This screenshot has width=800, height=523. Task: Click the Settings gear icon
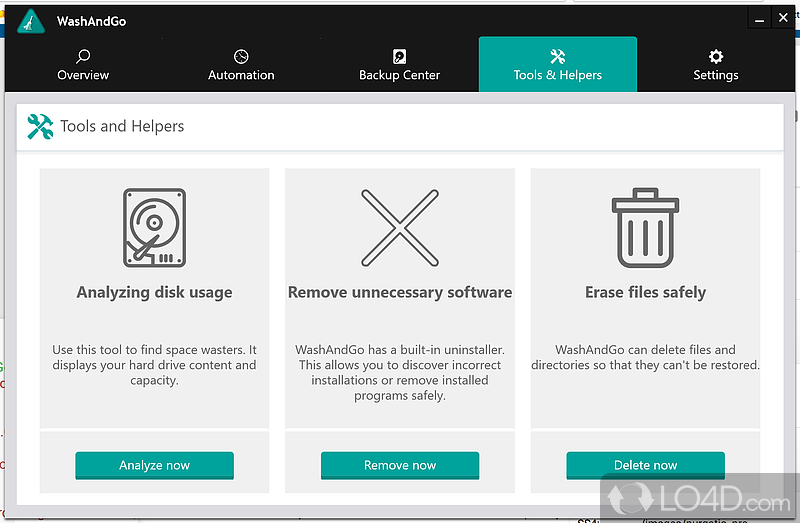point(716,56)
